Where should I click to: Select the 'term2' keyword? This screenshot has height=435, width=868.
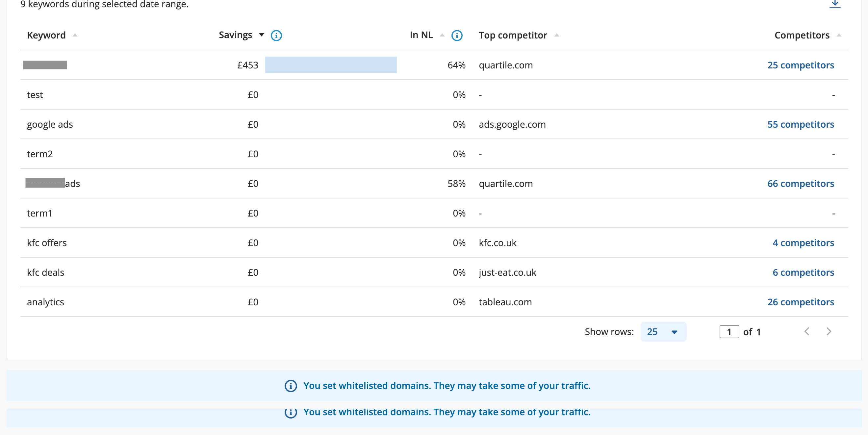[x=40, y=154]
